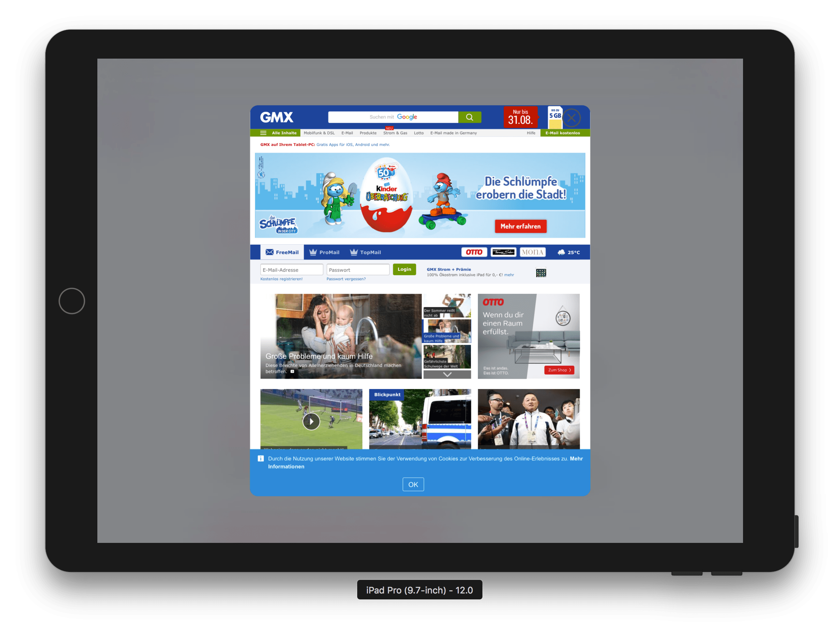Open the OTTO partner logo in blue bar
This screenshot has width=840, height=635.
pyautogui.click(x=474, y=252)
